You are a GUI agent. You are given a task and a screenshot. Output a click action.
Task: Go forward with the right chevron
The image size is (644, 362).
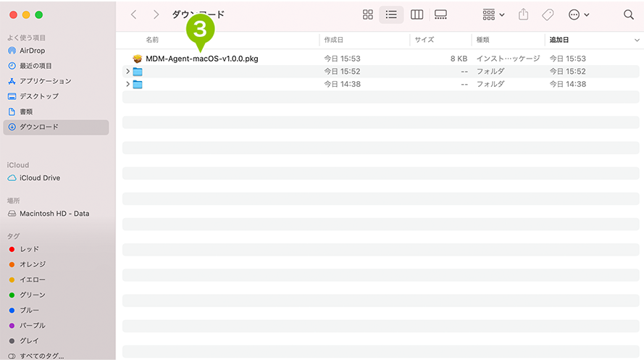point(156,14)
